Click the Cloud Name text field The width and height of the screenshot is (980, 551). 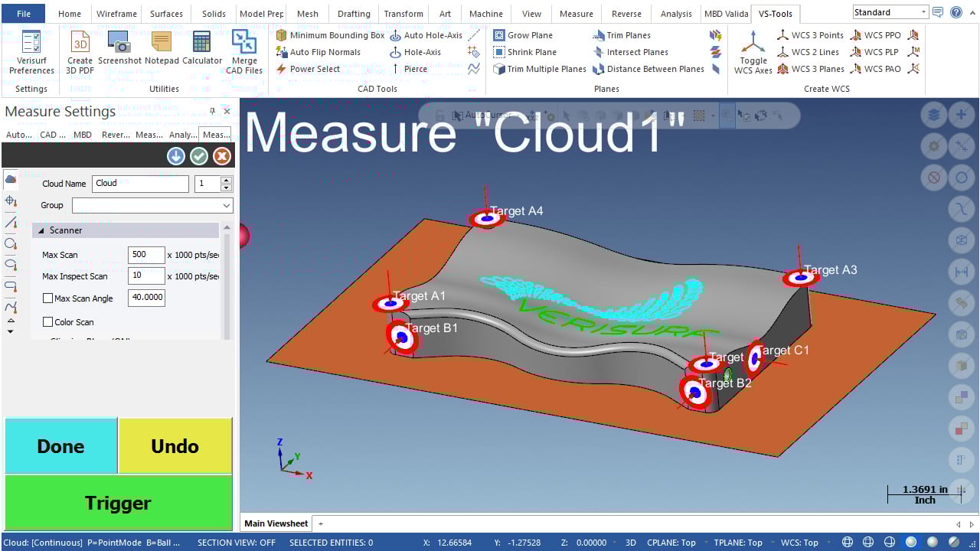coord(140,183)
